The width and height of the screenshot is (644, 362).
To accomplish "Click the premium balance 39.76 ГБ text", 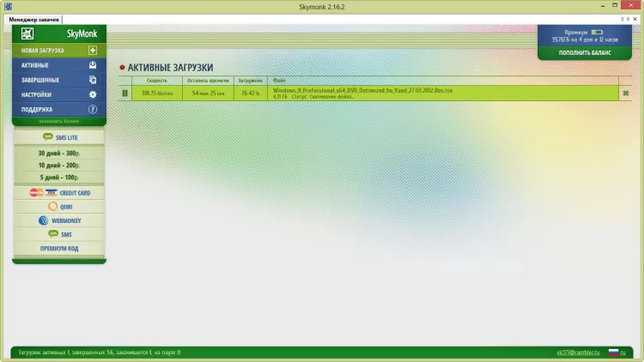I will 585,39.
